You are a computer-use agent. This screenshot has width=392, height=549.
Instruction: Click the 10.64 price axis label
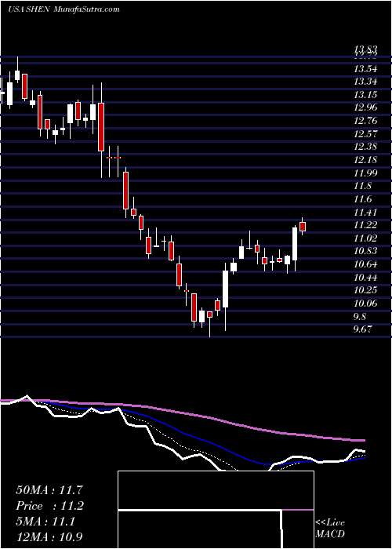(x=365, y=265)
